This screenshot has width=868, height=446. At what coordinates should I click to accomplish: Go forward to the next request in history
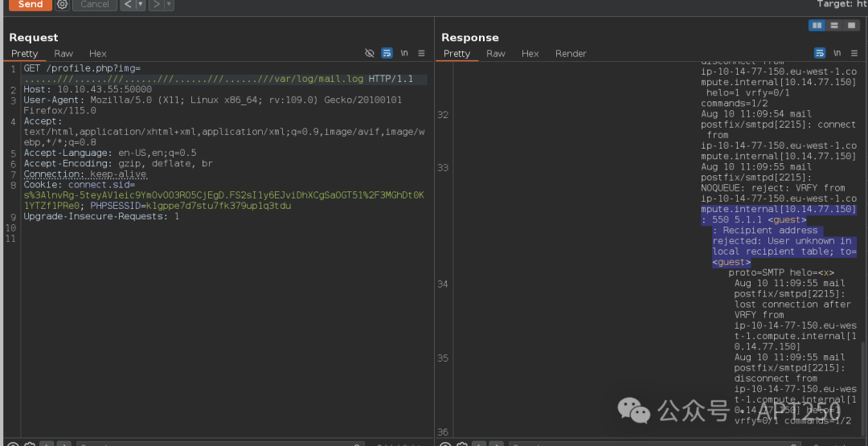pyautogui.click(x=157, y=5)
